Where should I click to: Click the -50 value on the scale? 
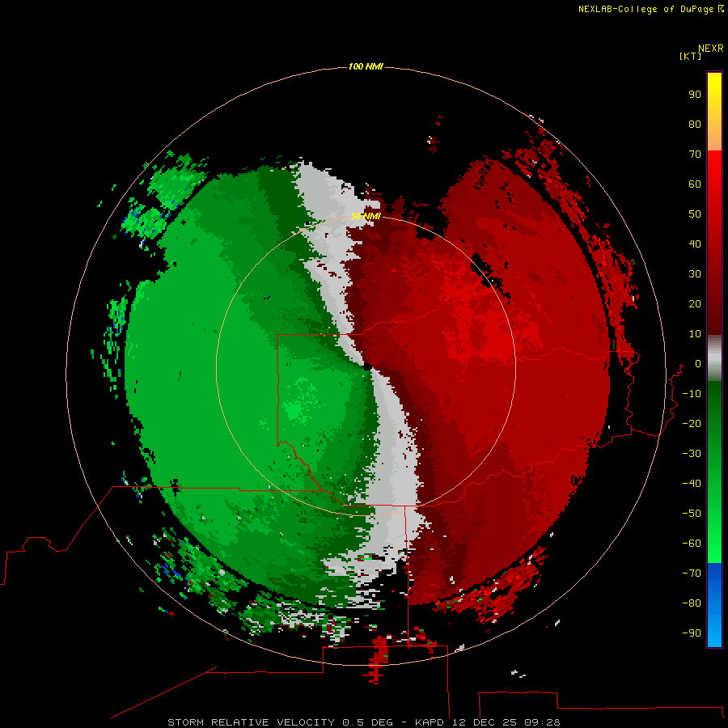(692, 514)
